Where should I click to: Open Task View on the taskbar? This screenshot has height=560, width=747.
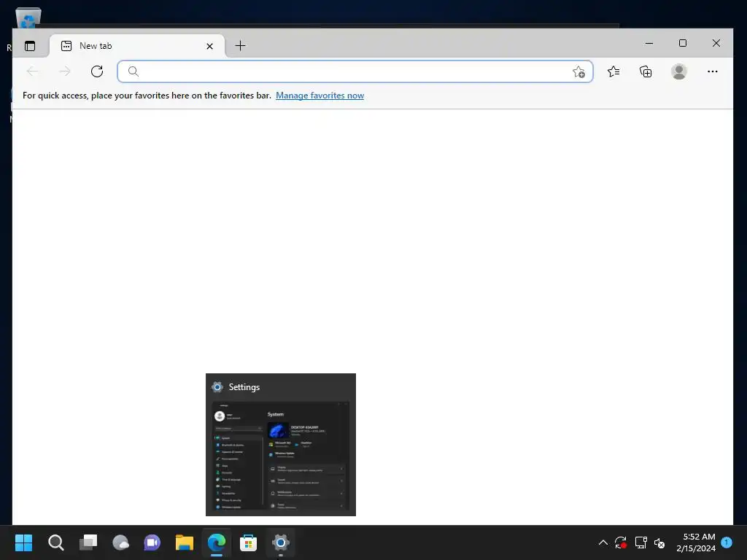[x=88, y=542]
